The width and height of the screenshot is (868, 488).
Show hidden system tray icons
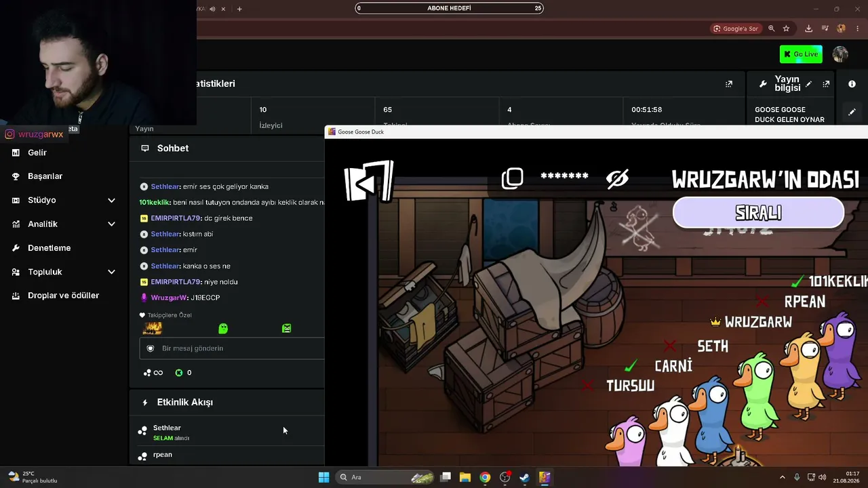(x=782, y=477)
